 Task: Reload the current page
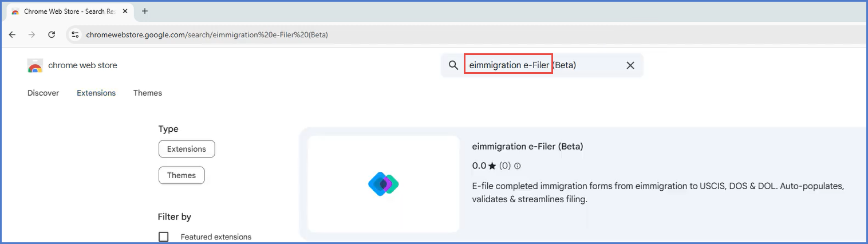(52, 35)
